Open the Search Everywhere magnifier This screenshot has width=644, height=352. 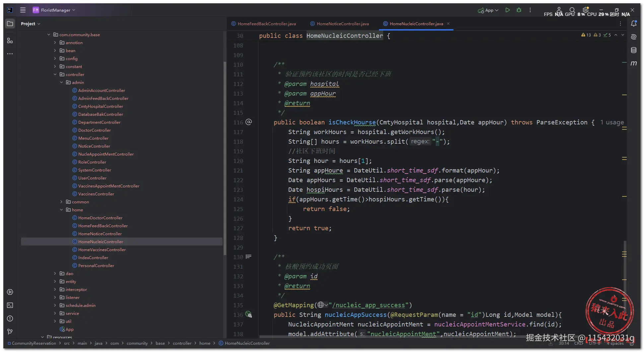[572, 10]
